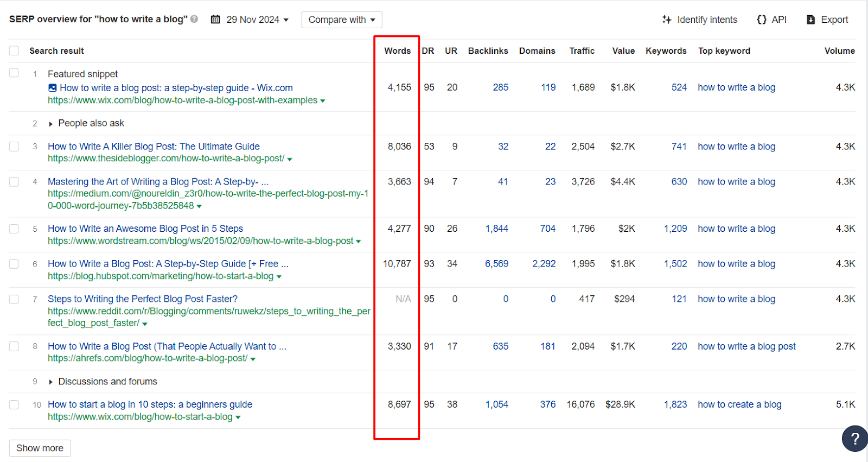
Task: Click the Export download icon
Action: pyautogui.click(x=810, y=20)
